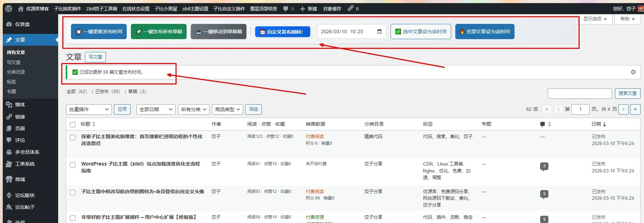The width and height of the screenshot is (644, 223).
Task: Open 子比小黑屋 admin bar menu
Action: tap(166, 9)
